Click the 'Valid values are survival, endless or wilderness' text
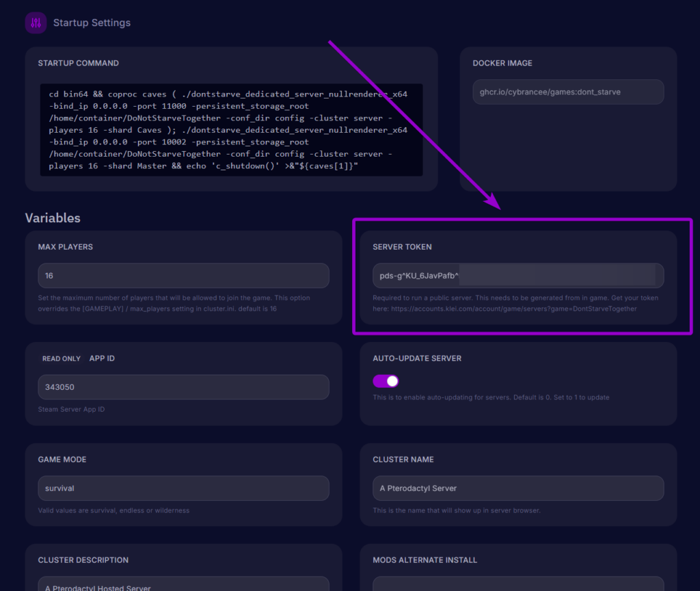 114,510
